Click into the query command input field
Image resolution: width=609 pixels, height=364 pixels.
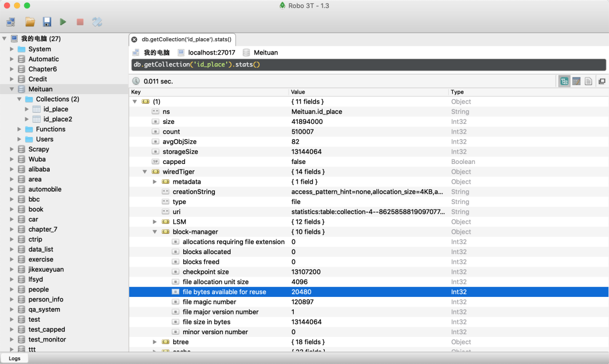coord(367,65)
